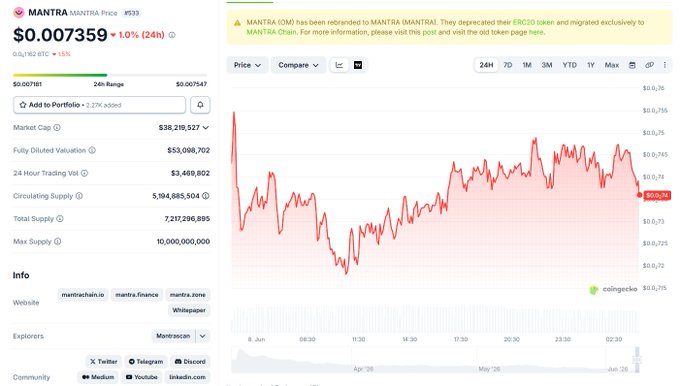Copy chart link icon
This screenshot has height=386, width=680.
(649, 65)
